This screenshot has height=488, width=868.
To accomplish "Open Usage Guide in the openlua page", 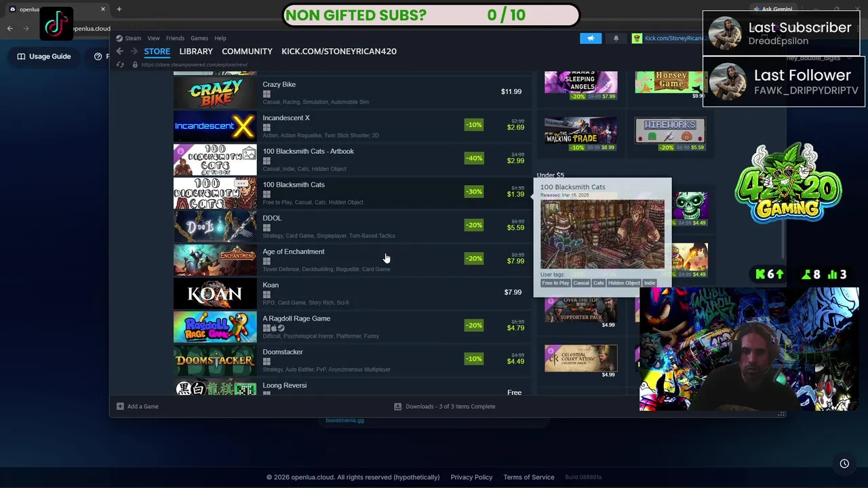I will pyautogui.click(x=44, y=56).
